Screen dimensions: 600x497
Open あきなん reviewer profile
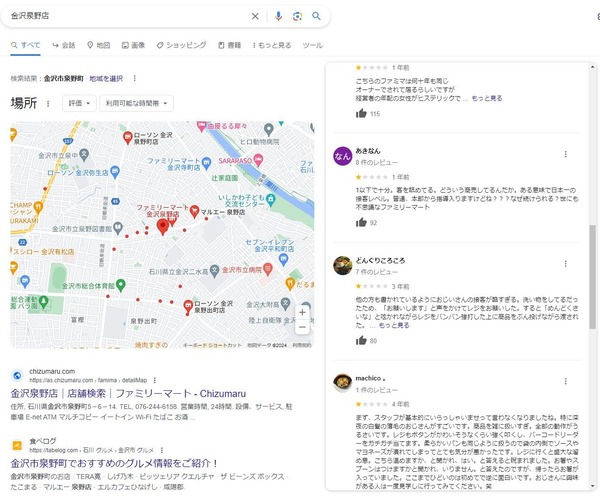pos(368,151)
